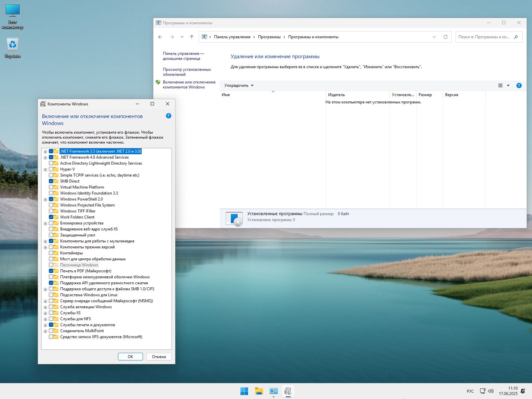
Task: Open File Explorer from the taskbar
Action: 259,391
